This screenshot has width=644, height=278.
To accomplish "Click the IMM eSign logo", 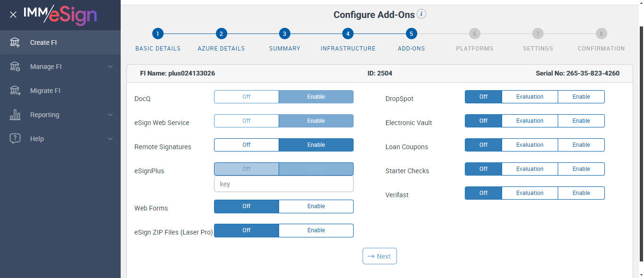I will 60,15.
